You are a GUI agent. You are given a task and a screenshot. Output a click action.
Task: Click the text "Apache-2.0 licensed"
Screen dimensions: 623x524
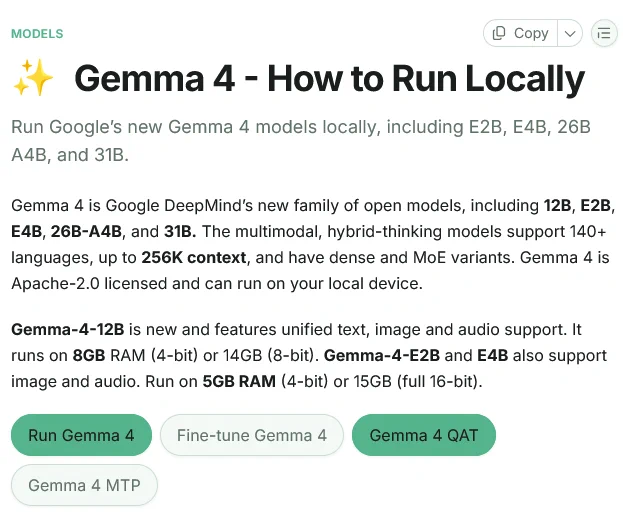89,284
